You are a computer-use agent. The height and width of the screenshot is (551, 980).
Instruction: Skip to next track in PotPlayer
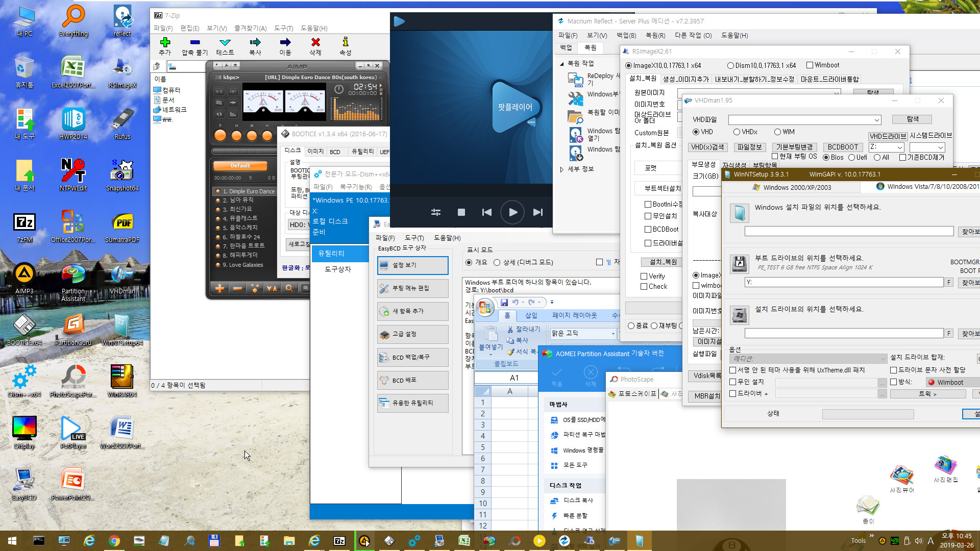point(538,212)
